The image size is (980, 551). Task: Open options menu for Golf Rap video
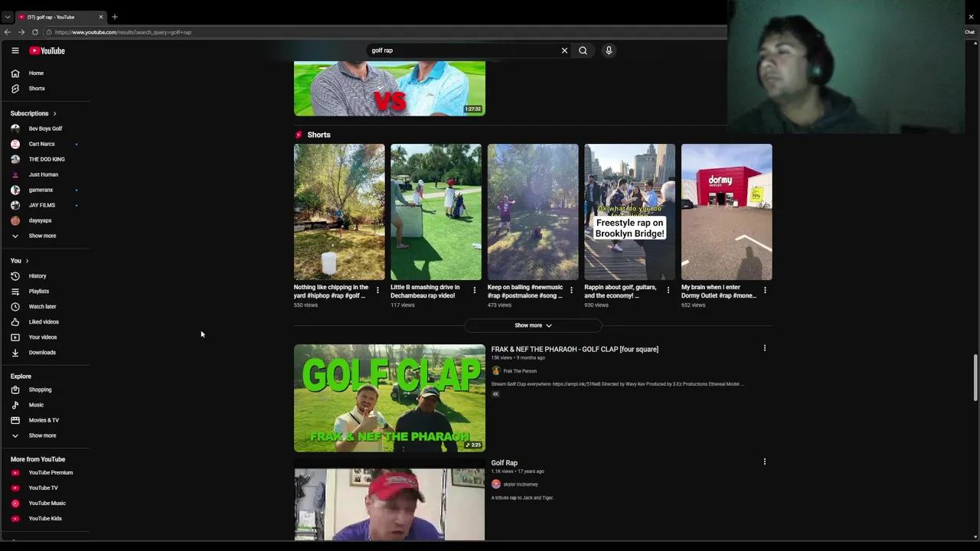764,461
